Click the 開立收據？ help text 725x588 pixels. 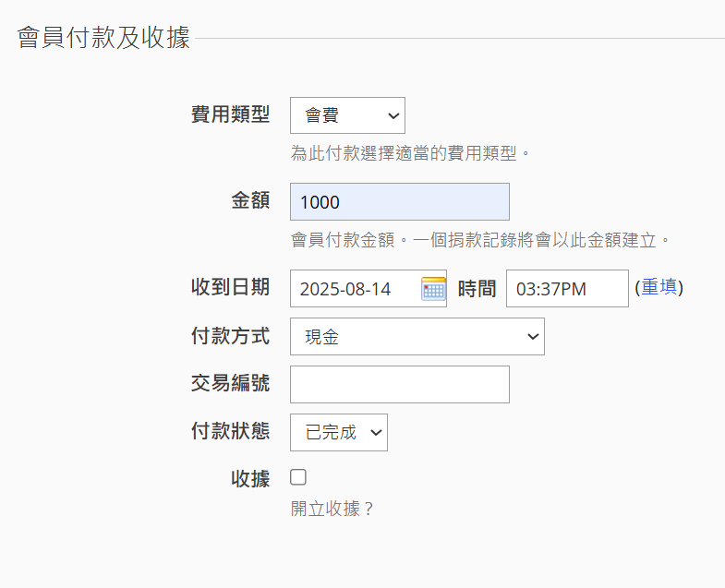click(x=332, y=509)
